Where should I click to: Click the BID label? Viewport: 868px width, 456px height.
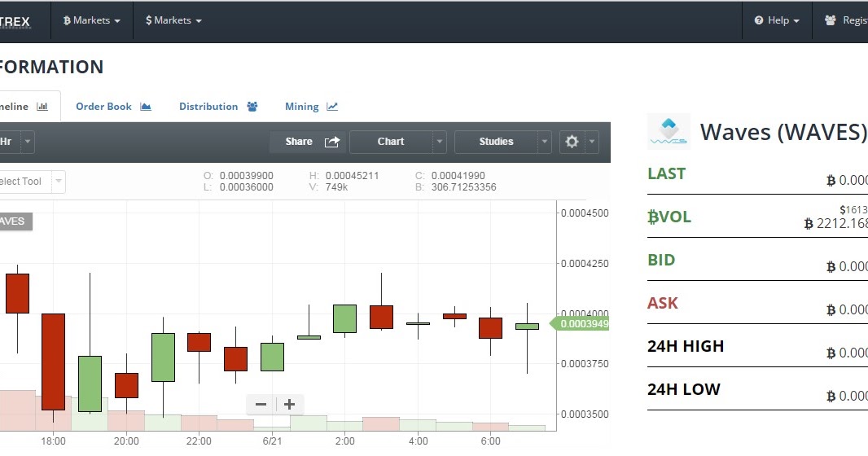coord(661,260)
